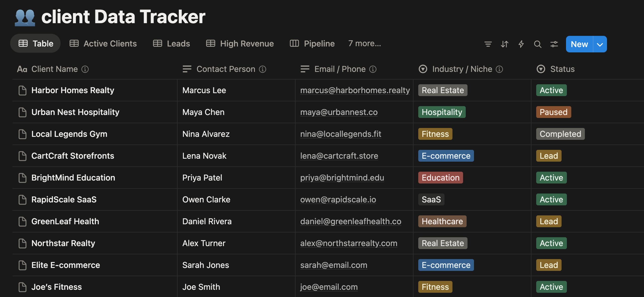The width and height of the screenshot is (644, 297).
Task: Open the lightning bolt automations icon
Action: point(521,44)
